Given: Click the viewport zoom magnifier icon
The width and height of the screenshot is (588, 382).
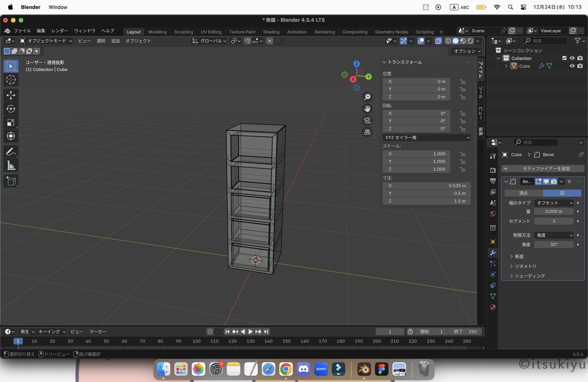Looking at the screenshot, I should click(x=367, y=97).
